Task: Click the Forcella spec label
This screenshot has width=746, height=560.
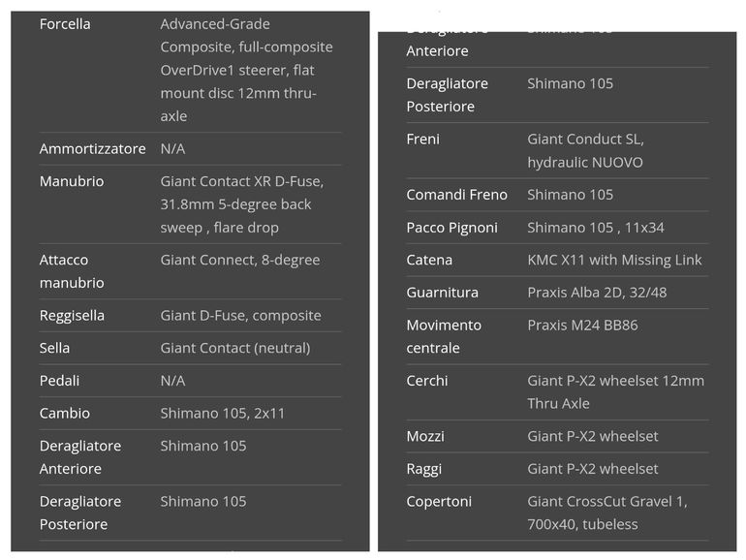Action: [x=65, y=24]
